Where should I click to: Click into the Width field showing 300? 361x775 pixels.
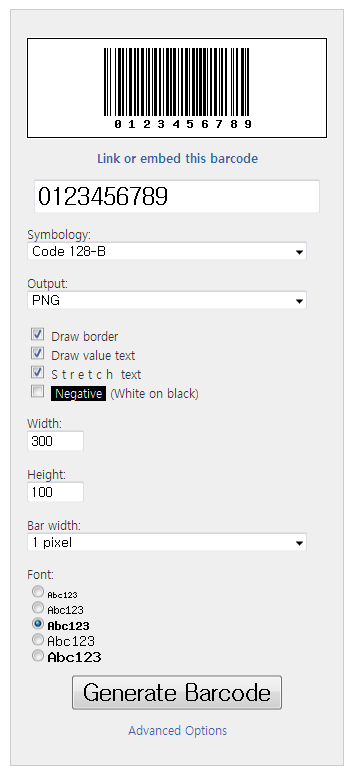coord(55,441)
